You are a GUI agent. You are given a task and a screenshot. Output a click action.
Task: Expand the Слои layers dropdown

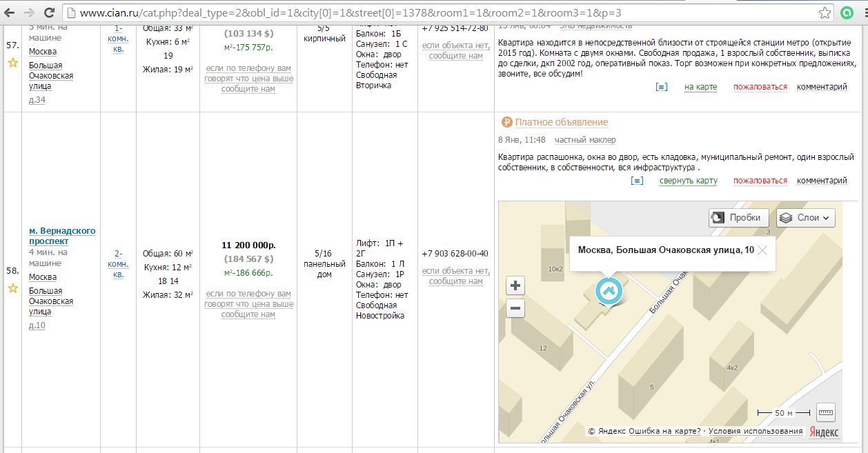(x=805, y=218)
